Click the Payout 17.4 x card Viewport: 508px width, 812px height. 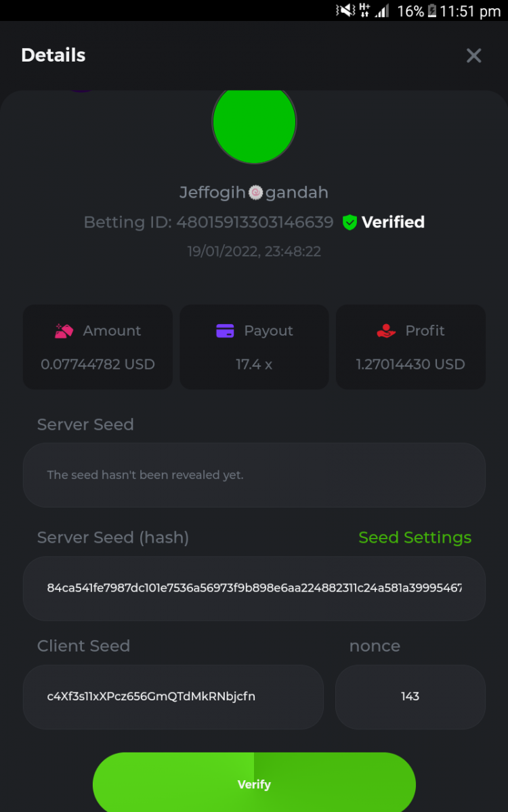pos(254,347)
